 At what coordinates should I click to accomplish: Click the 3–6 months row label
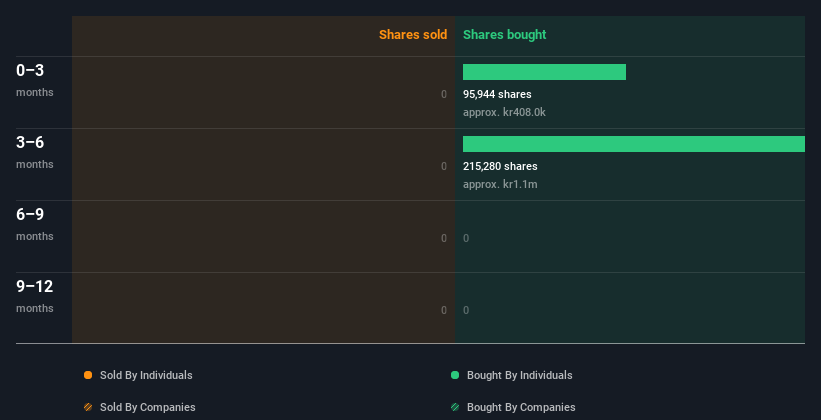(35, 152)
